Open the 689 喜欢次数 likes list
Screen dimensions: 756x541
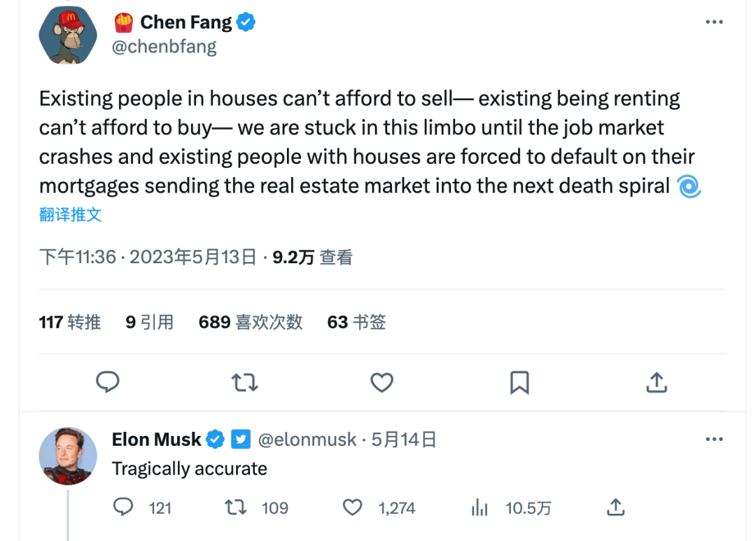pyautogui.click(x=251, y=322)
